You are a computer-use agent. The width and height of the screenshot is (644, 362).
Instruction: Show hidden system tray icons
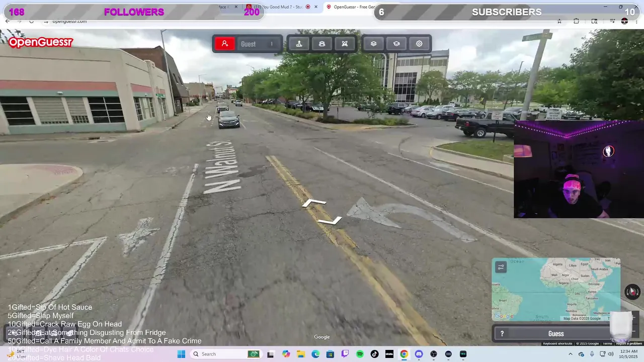click(x=570, y=354)
